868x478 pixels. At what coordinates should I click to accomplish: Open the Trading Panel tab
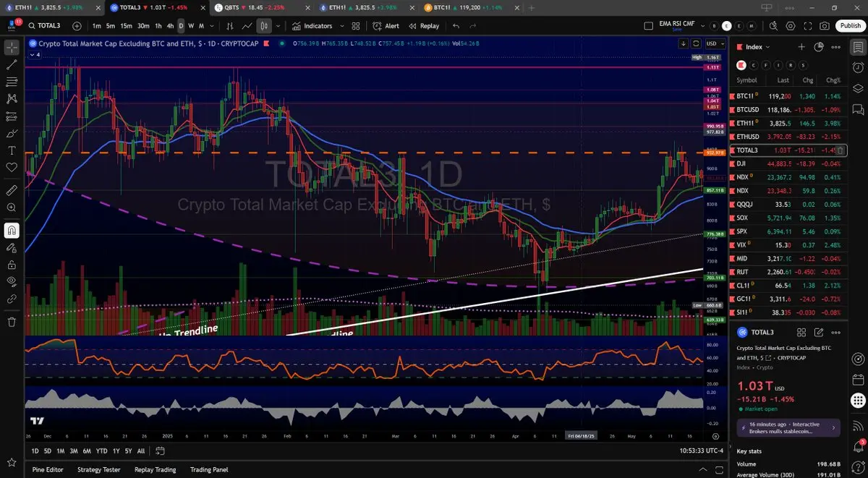(x=209, y=469)
